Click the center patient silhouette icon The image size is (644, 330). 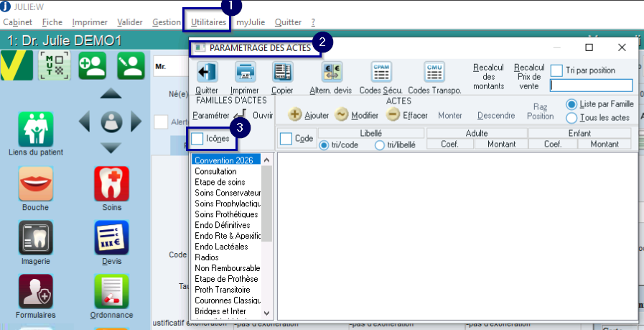pos(111,122)
